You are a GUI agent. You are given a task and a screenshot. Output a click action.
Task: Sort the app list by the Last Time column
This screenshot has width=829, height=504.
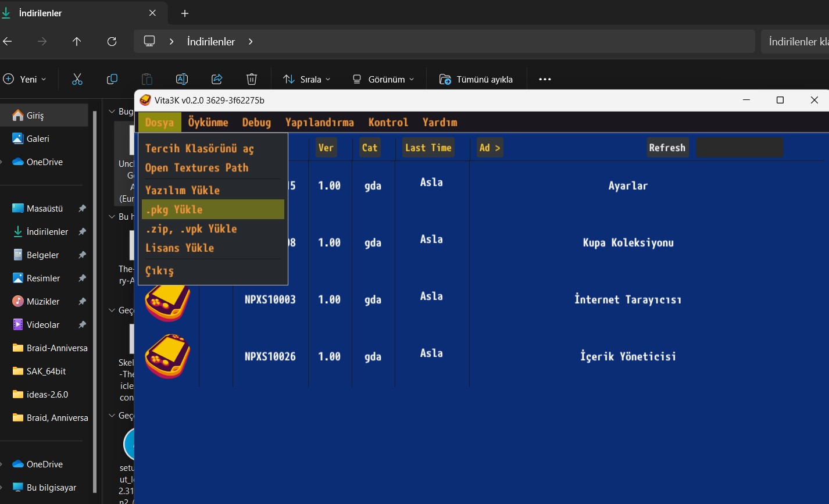click(x=428, y=148)
